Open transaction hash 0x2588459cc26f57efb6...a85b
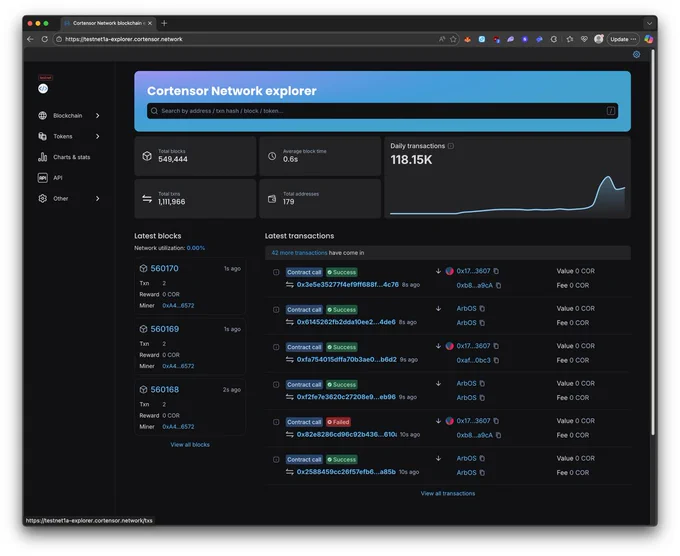Viewport: 680px width, 556px height. (x=346, y=472)
